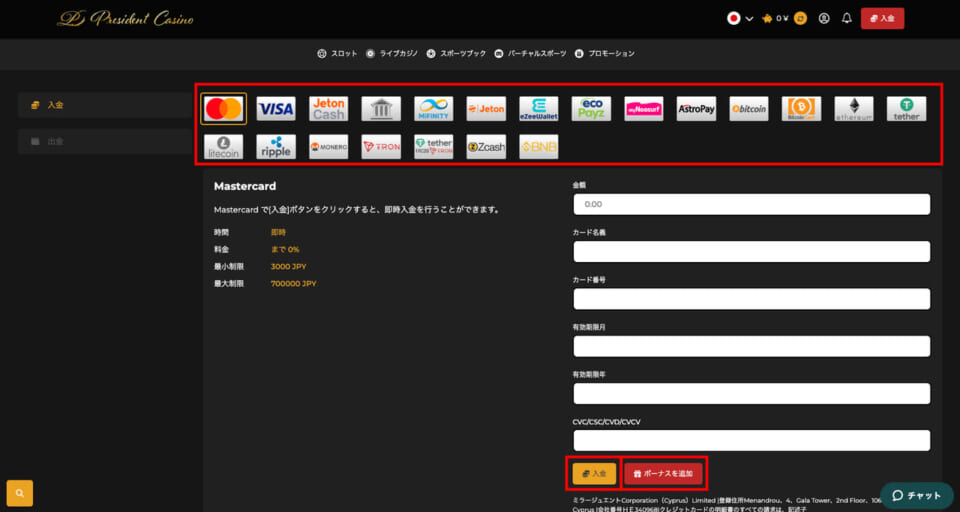Select eZeeWallet payment method
Viewport: 960px width, 512px height.
pos(539,109)
